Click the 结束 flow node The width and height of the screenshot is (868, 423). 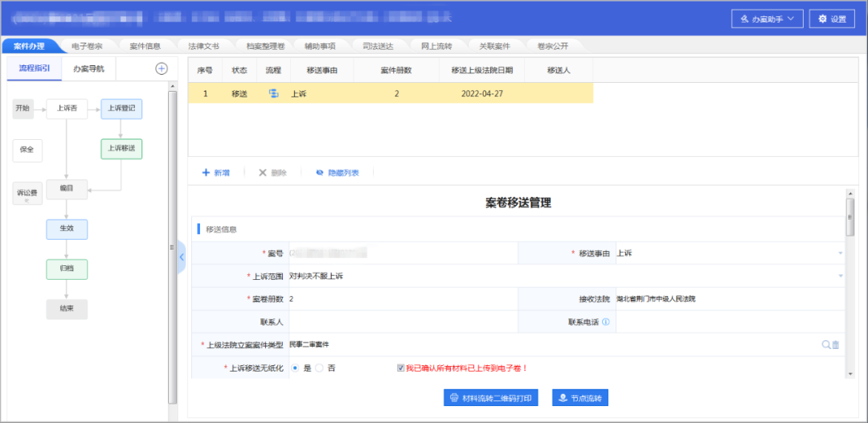pos(67,310)
